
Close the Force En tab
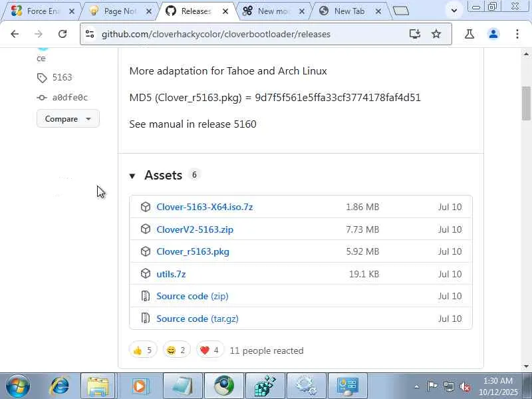tap(72, 11)
